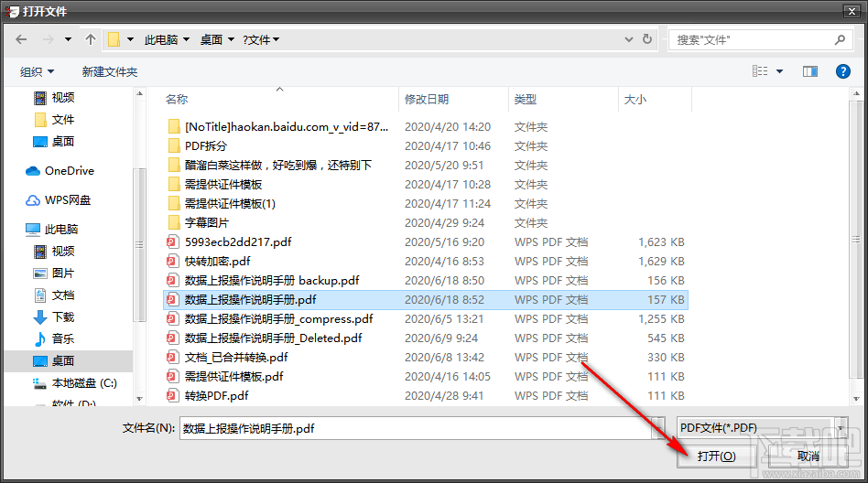The width and height of the screenshot is (868, 483).
Task: Select 字幕图片 folder icon
Action: pos(174,222)
